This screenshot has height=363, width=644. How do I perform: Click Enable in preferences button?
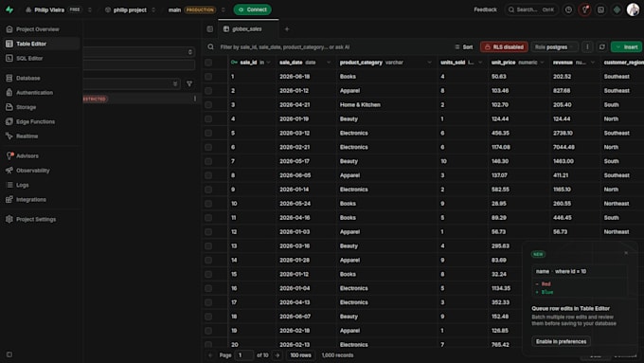[561, 341]
